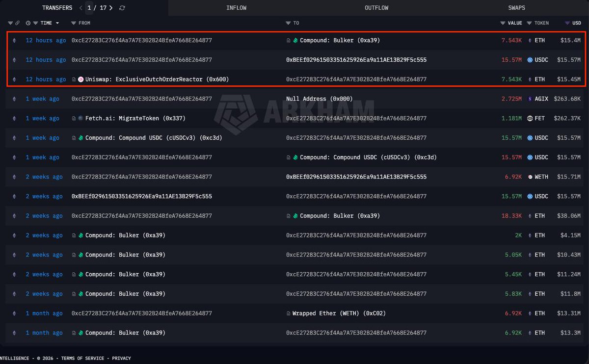The height and width of the screenshot is (364, 589).
Task: Open Uniswap: ExclusiveDutchOrderReactor (0x600) entity
Action: pyautogui.click(x=157, y=79)
